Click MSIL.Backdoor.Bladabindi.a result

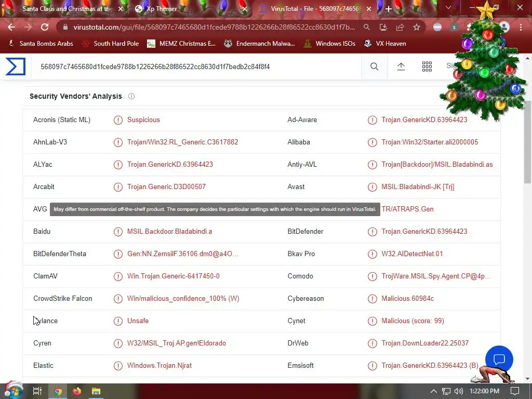coord(170,231)
